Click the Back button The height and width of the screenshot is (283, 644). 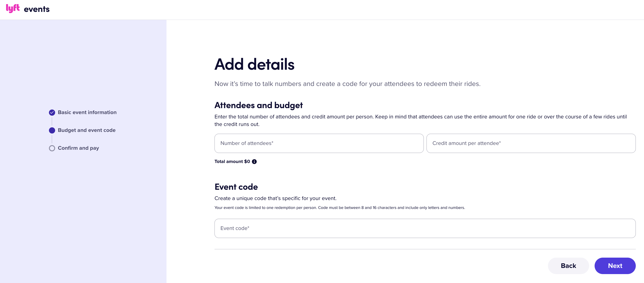pos(568,265)
